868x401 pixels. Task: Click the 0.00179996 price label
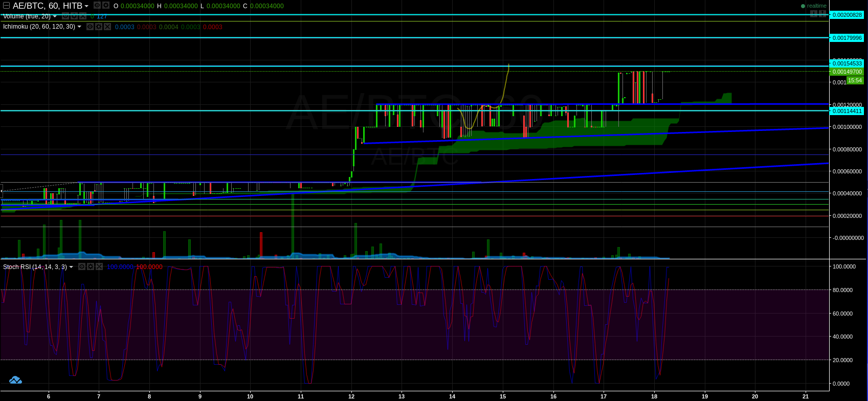(x=847, y=38)
